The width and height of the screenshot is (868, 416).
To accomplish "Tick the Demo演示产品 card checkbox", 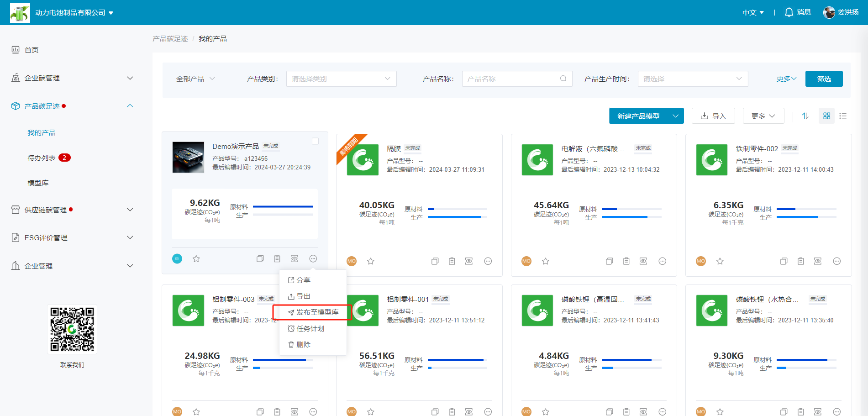I will [x=315, y=141].
